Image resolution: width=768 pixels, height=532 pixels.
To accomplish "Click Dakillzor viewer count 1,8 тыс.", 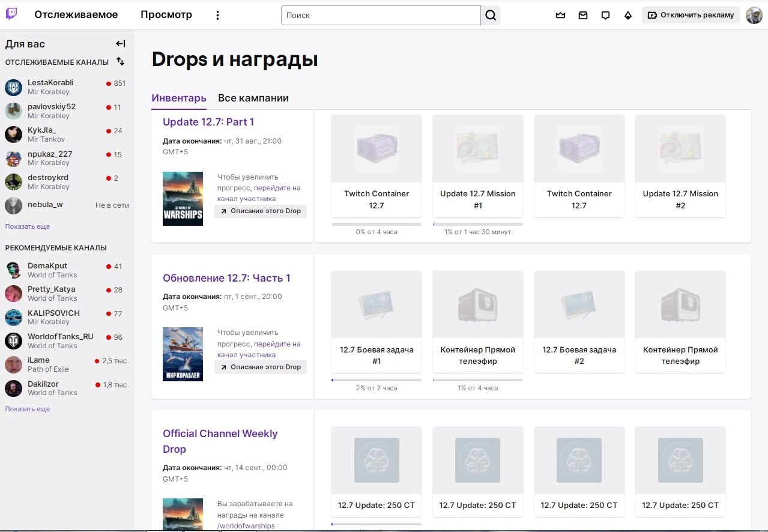I will (115, 384).
